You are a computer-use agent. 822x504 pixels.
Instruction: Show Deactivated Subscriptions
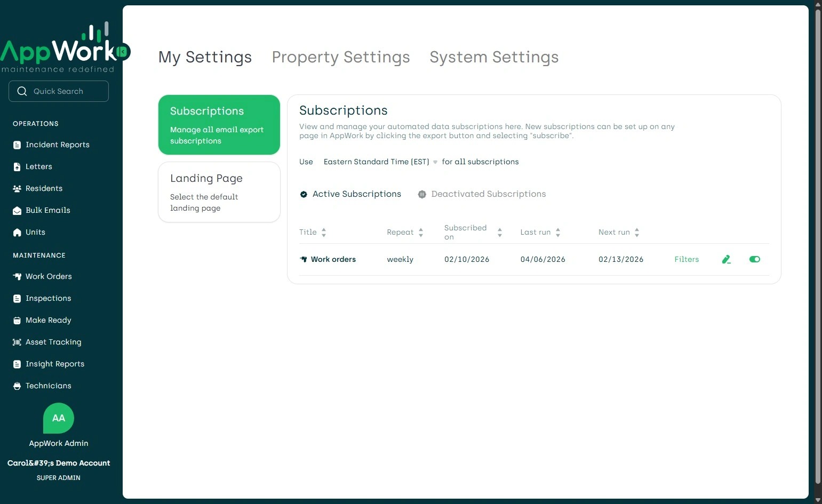click(x=482, y=194)
